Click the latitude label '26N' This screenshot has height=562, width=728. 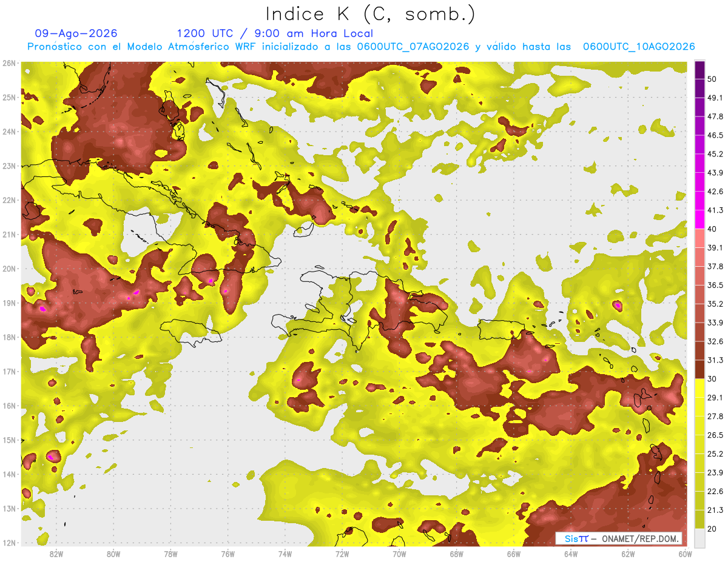[8, 63]
